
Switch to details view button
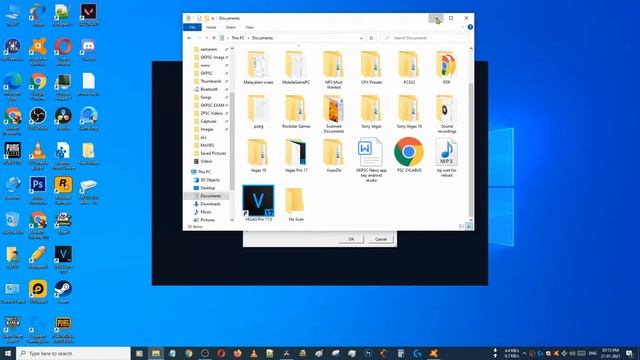pyautogui.click(x=461, y=226)
